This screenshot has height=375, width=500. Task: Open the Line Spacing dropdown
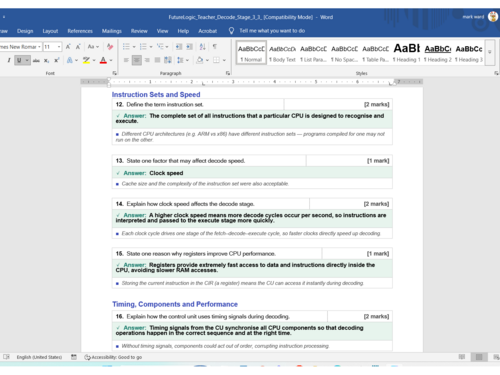183,60
